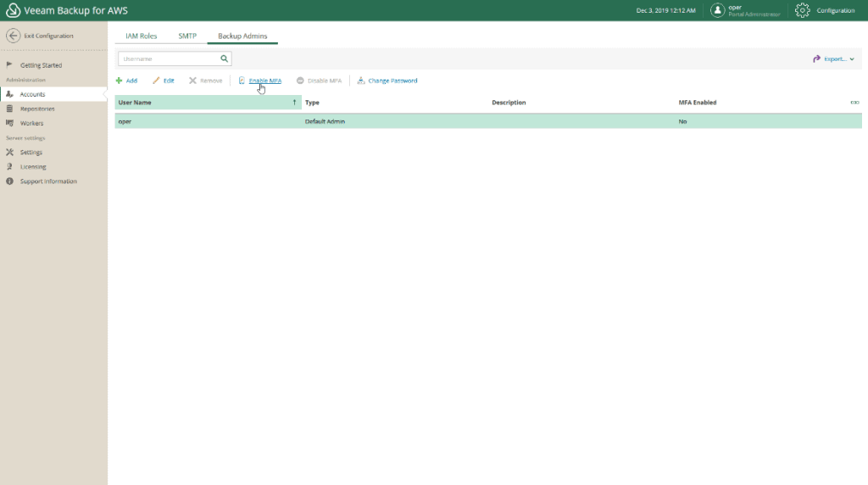The width and height of the screenshot is (868, 485).
Task: Open Getting Started in the sidebar
Action: point(41,65)
